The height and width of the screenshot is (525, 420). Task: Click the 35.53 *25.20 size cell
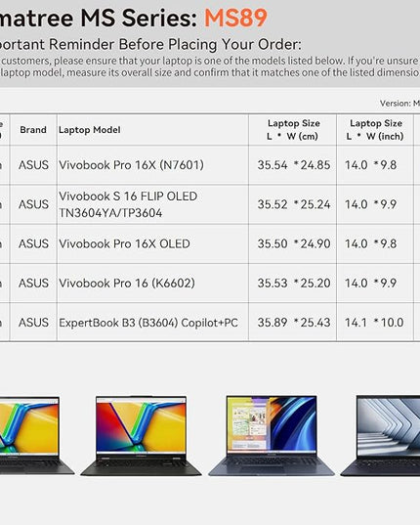coord(294,284)
